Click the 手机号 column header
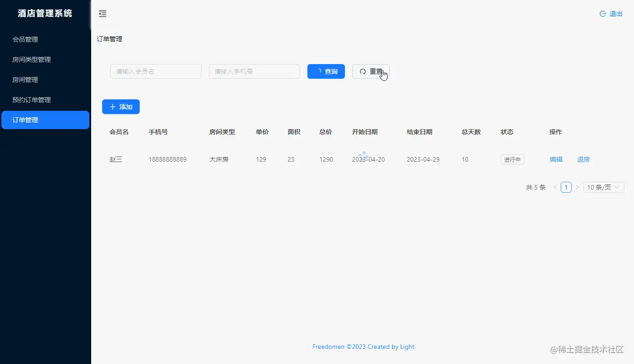Viewport: 634px width, 364px height. 158,132
